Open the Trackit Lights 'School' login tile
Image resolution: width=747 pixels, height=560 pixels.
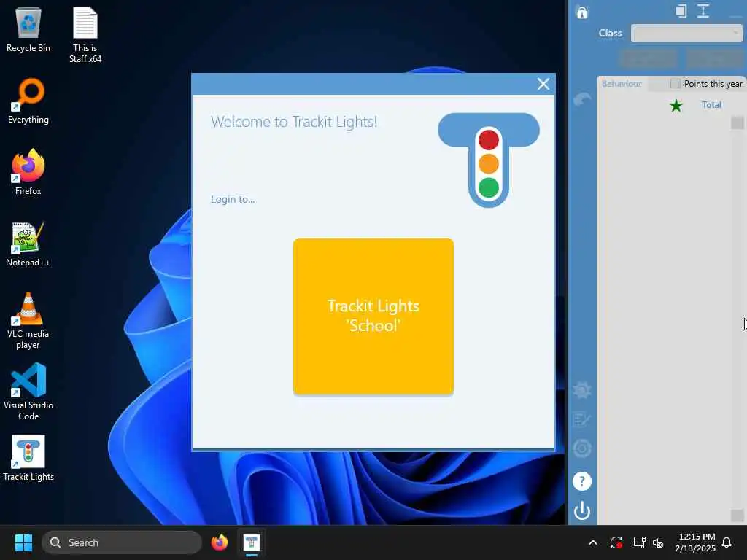tap(373, 316)
